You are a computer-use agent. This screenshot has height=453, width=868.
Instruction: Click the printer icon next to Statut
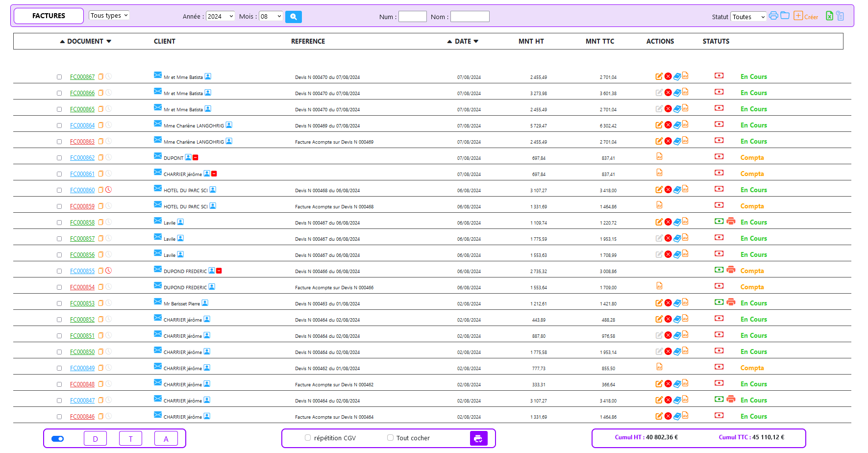(773, 16)
